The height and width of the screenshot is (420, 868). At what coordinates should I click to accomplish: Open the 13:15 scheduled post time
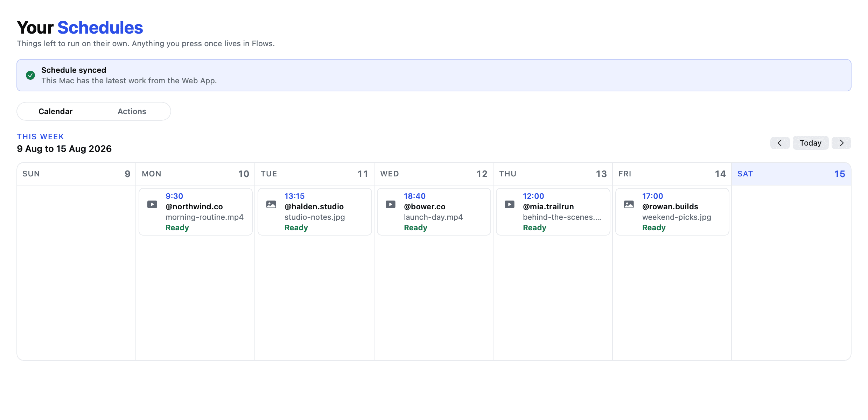tap(294, 196)
